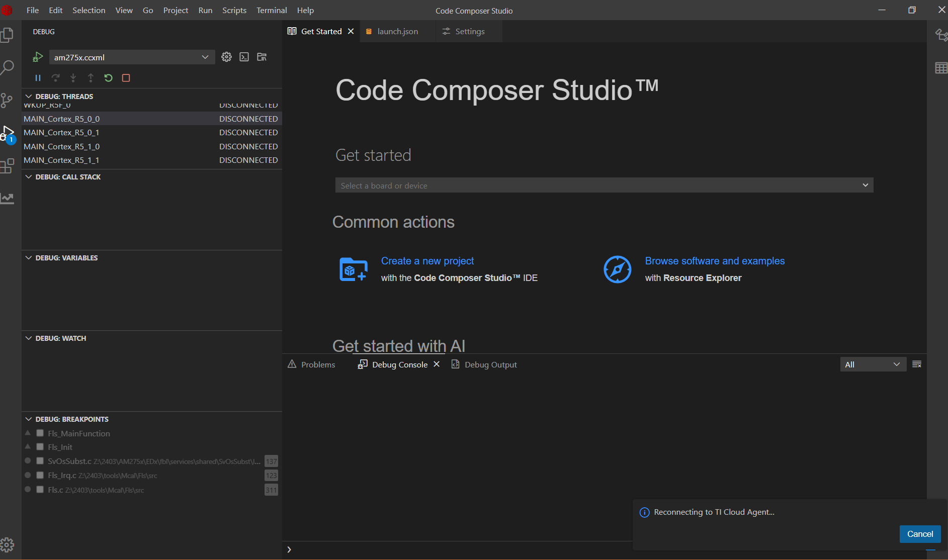
Task: Open the Go menu
Action: click(x=148, y=10)
